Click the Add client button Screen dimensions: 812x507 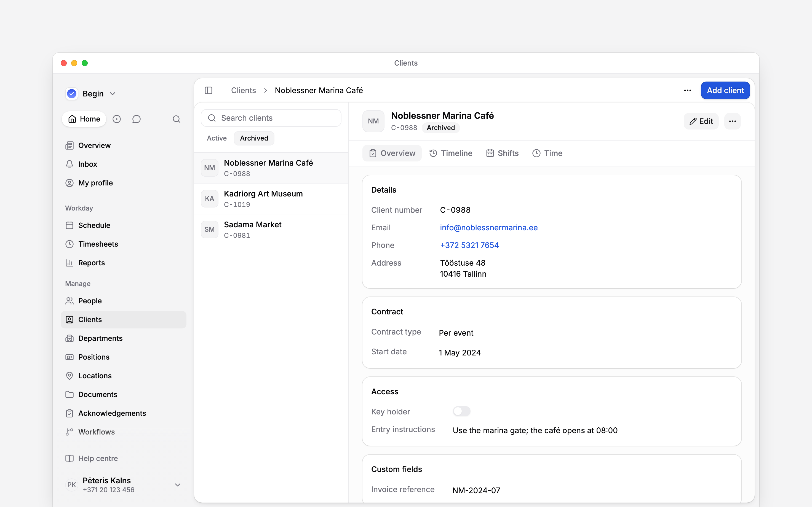[x=725, y=91]
